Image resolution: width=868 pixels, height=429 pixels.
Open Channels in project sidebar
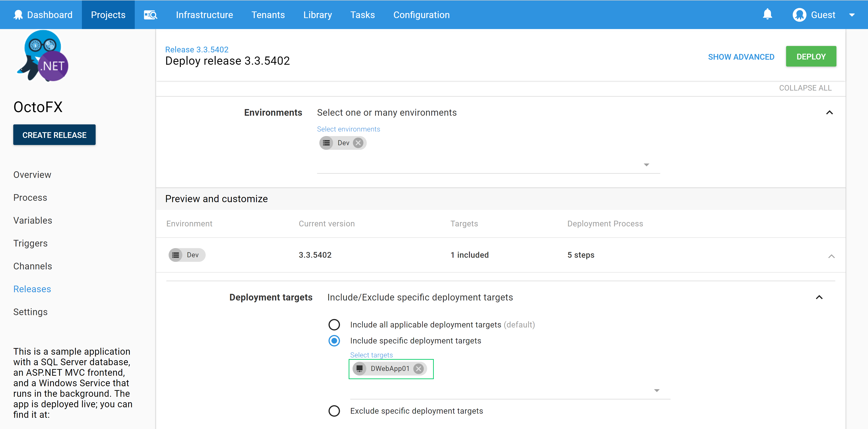(x=33, y=266)
